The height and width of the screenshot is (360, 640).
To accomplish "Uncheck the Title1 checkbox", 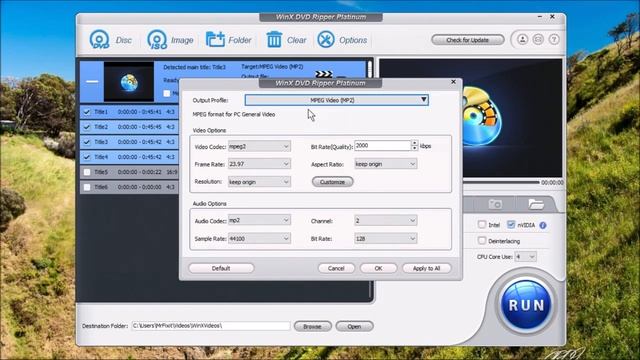I will tap(87, 112).
